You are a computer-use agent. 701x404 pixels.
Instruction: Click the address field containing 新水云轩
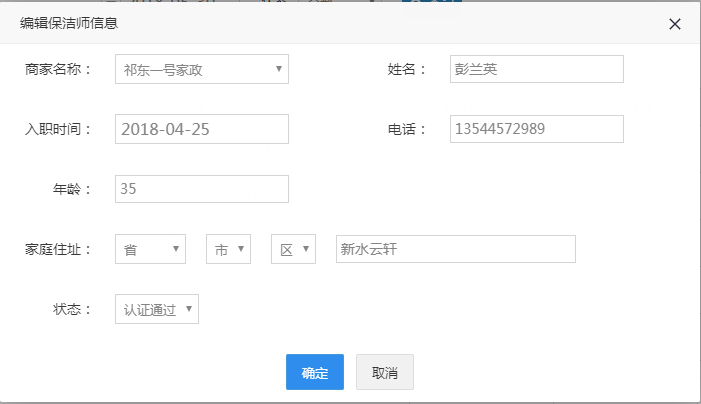click(455, 249)
